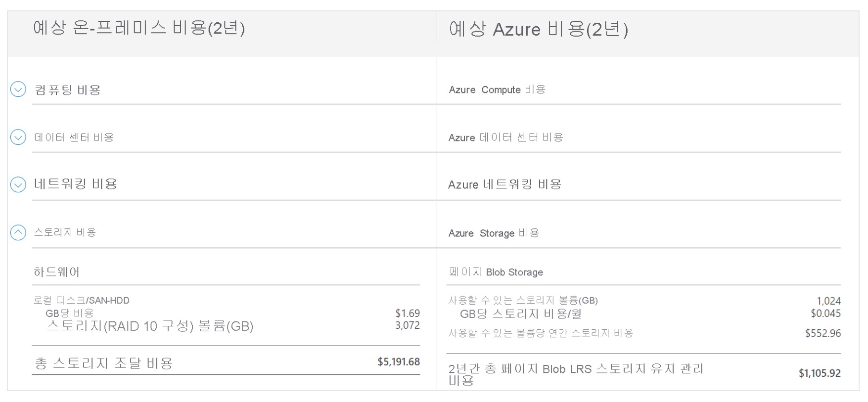
Task: Collapse the 스토리지 비용 chevron icon
Action: (18, 232)
